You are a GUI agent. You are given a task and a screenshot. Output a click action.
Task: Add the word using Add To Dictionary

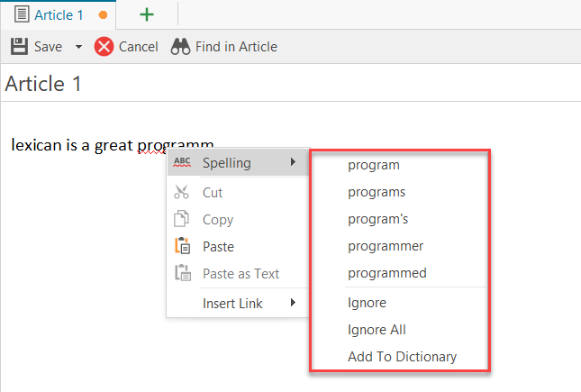click(402, 357)
